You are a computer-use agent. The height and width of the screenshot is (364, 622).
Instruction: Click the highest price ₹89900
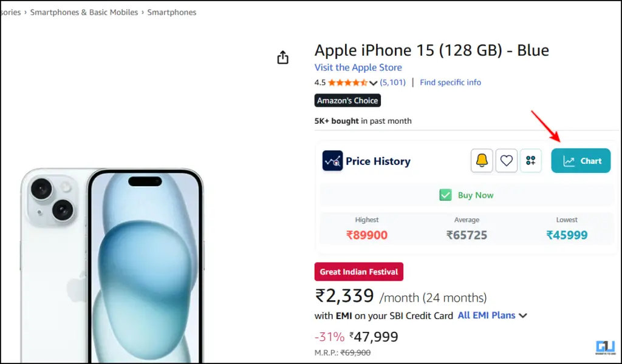click(x=367, y=235)
